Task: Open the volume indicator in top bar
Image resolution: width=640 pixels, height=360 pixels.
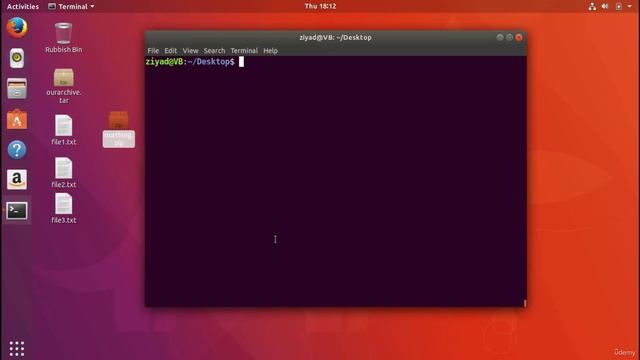Action: point(605,6)
